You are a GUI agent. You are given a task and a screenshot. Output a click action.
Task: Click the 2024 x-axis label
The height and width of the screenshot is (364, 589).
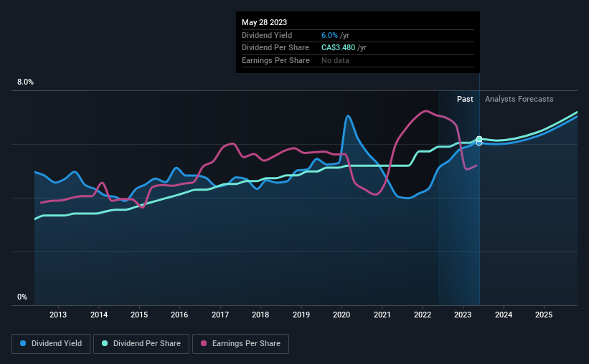(504, 315)
